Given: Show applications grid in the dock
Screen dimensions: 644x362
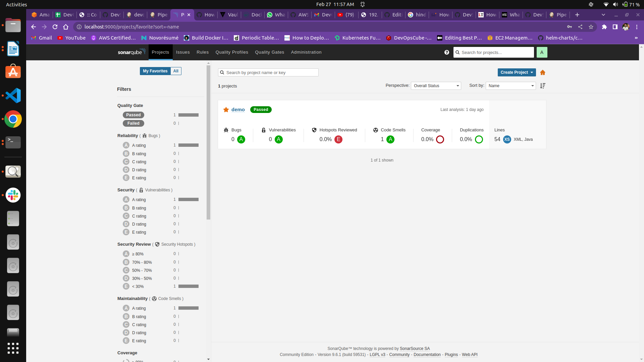Looking at the screenshot, I should pos(13,348).
